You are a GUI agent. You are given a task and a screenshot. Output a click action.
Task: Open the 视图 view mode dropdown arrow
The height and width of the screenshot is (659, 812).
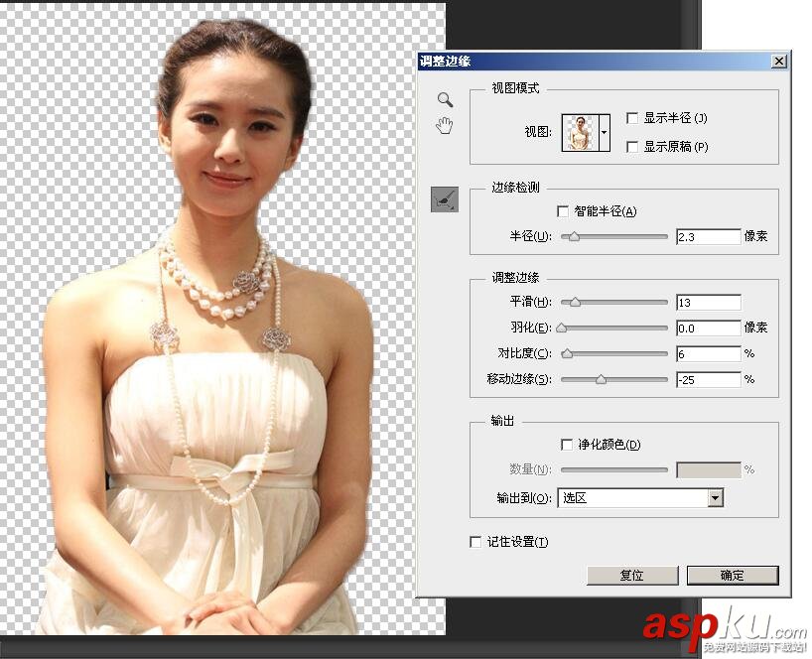click(x=603, y=130)
